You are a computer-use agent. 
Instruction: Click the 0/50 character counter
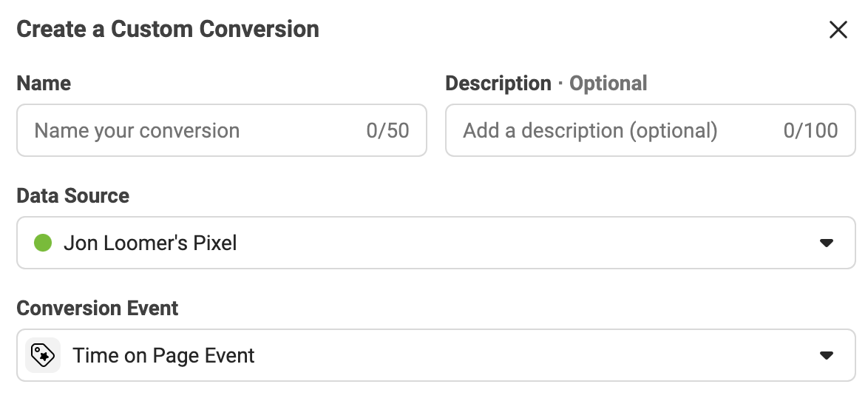(x=387, y=131)
